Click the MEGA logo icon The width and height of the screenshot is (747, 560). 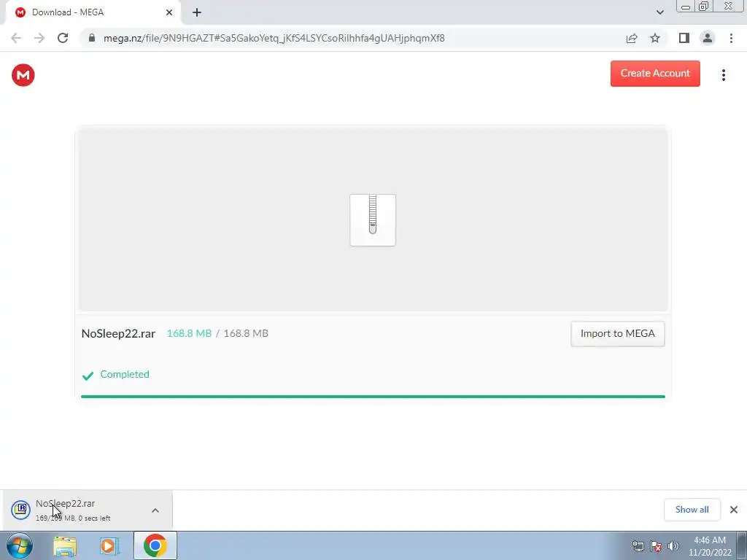click(23, 75)
